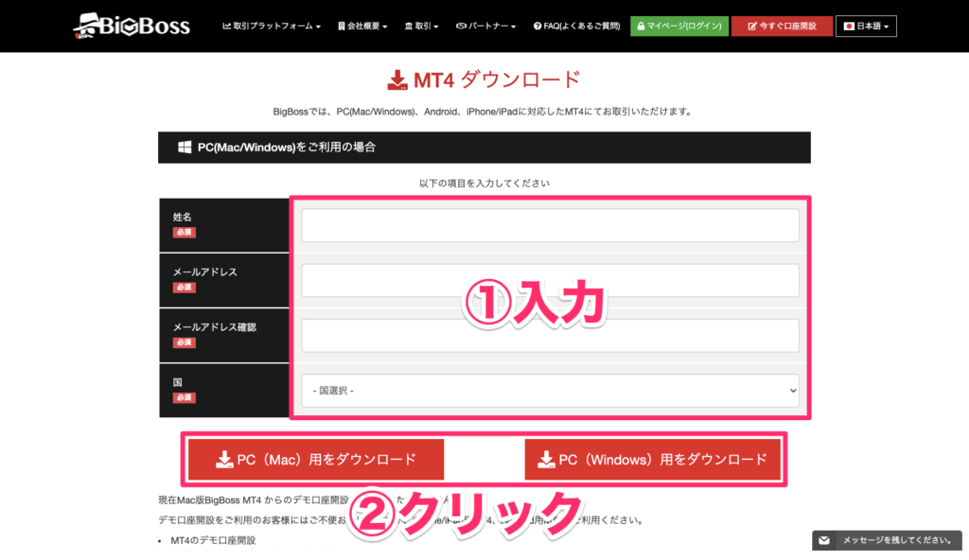Image resolution: width=969 pixels, height=560 pixels.
Task: Focus the メールアドレス確認 input field
Action: point(550,335)
